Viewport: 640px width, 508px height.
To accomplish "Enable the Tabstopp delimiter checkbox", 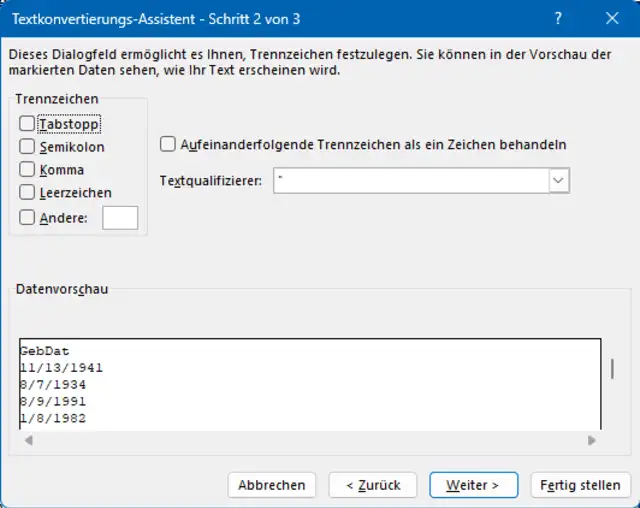I will 27,124.
